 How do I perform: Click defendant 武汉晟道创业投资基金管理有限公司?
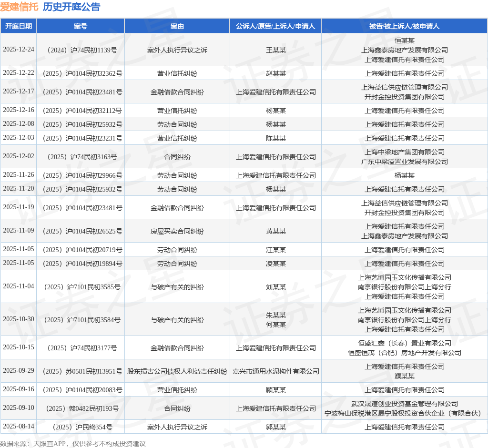click(405, 404)
